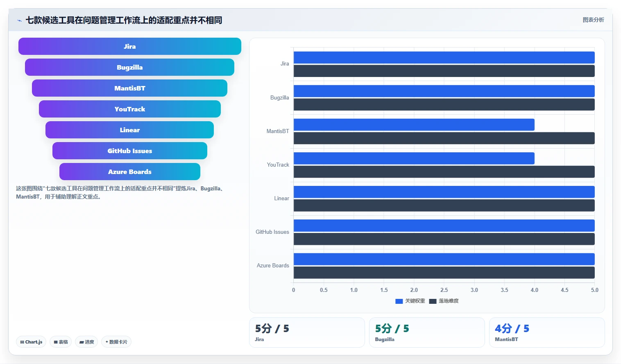Click the 4.5 tick on the x-axis
The width and height of the screenshot is (621, 364).
pos(564,290)
